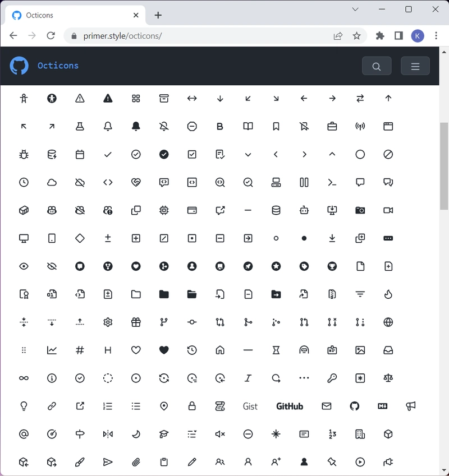Click the Octicons title link
The width and height of the screenshot is (449, 476).
58,66
